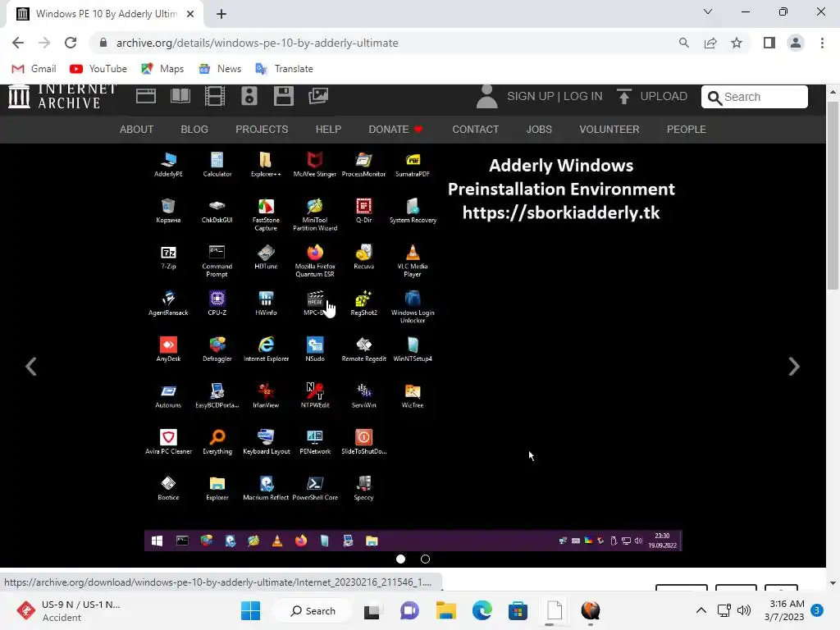Open the US-9 N traffic accident widget
Viewport: 840px width, 630px height.
pos(70,610)
